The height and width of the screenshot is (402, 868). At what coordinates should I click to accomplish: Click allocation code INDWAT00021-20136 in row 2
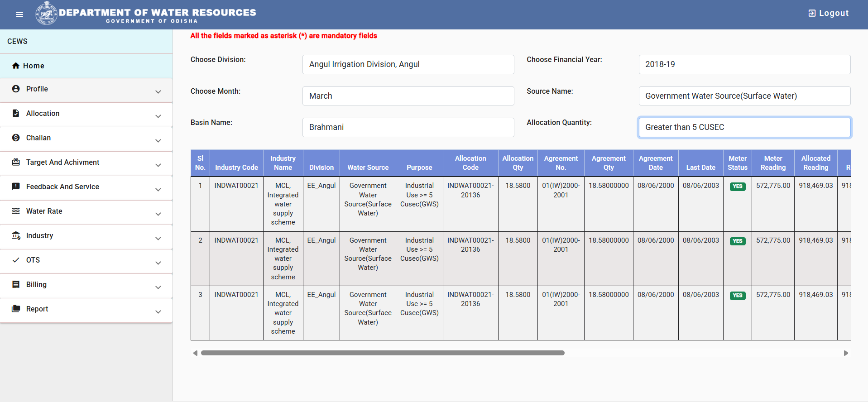(x=470, y=245)
